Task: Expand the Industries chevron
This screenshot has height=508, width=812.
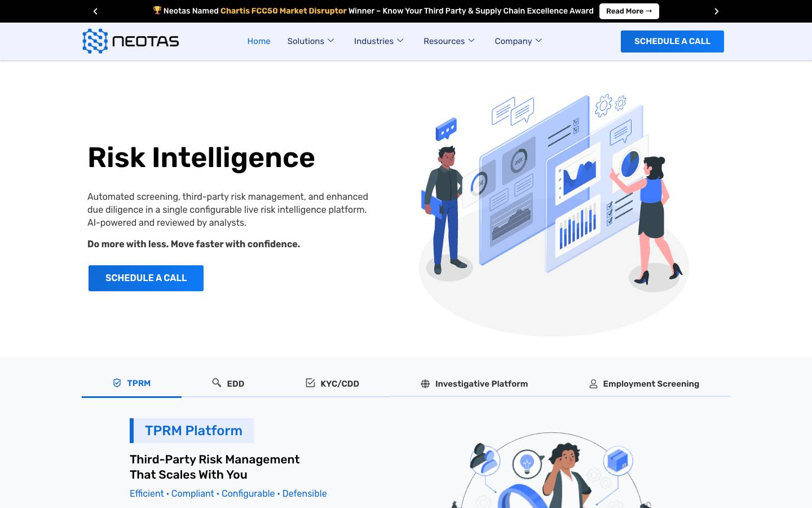Action: tap(400, 41)
